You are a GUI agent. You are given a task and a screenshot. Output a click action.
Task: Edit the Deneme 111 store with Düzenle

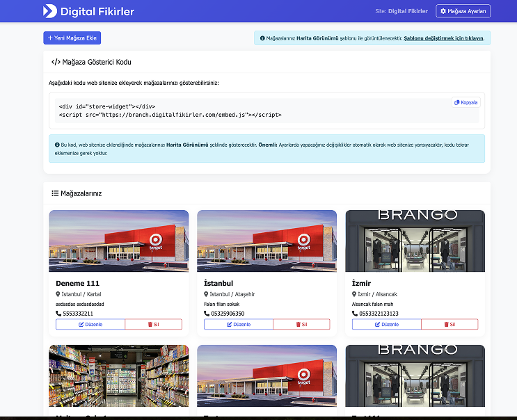90,324
